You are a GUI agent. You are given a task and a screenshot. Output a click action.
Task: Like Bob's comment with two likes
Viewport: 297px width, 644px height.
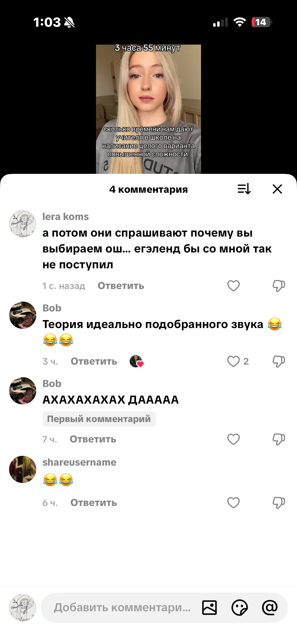coord(233,361)
